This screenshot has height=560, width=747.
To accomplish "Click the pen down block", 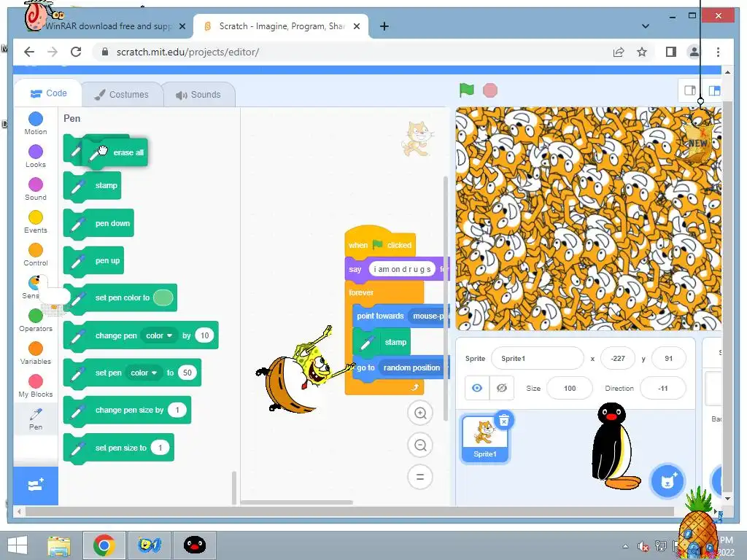I will point(98,223).
